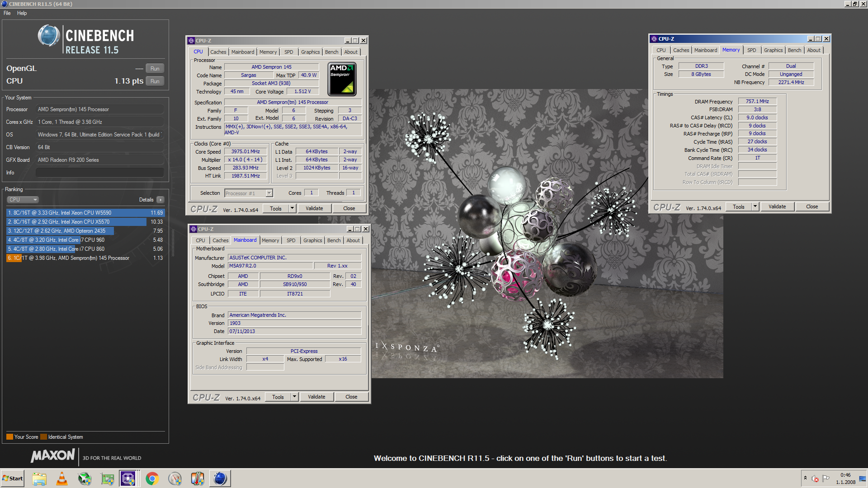868x488 pixels.
Task: Expand ranking Details arrow
Action: [x=160, y=200]
